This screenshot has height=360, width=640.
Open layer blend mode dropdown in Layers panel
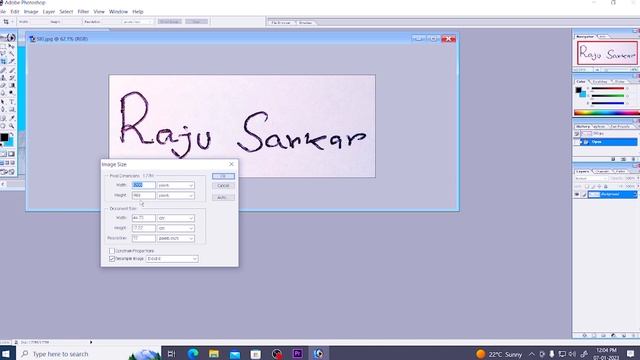(591, 178)
